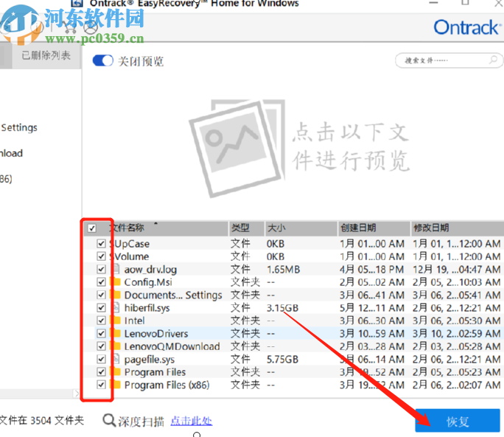504x437 pixels.
Task: Uncheck the aow_drv.log checkbox
Action: pyautogui.click(x=101, y=269)
